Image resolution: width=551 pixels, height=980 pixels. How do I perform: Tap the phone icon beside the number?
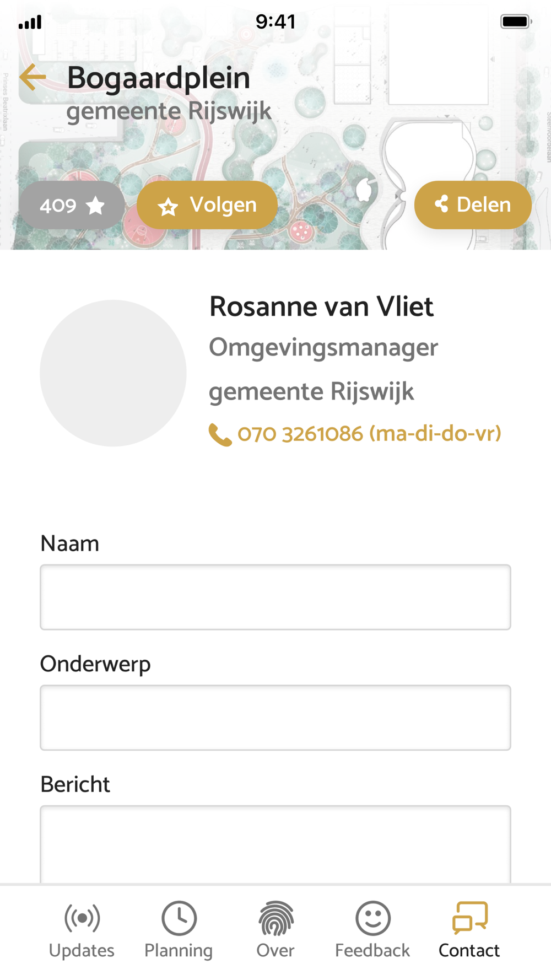220,435
